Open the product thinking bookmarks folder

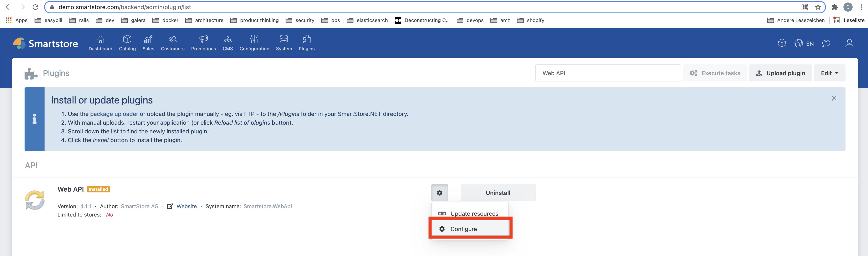click(254, 20)
